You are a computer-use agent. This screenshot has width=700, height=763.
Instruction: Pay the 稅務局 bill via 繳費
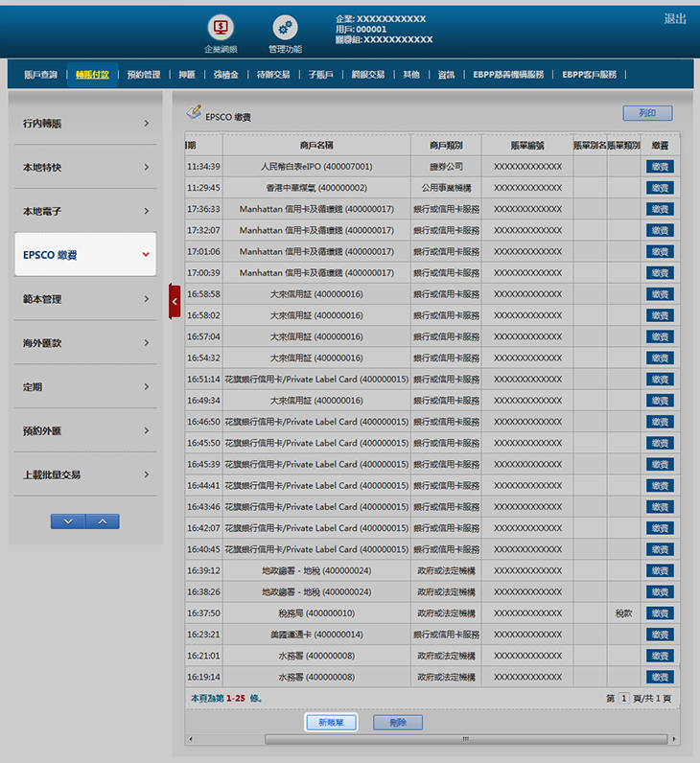tap(660, 613)
